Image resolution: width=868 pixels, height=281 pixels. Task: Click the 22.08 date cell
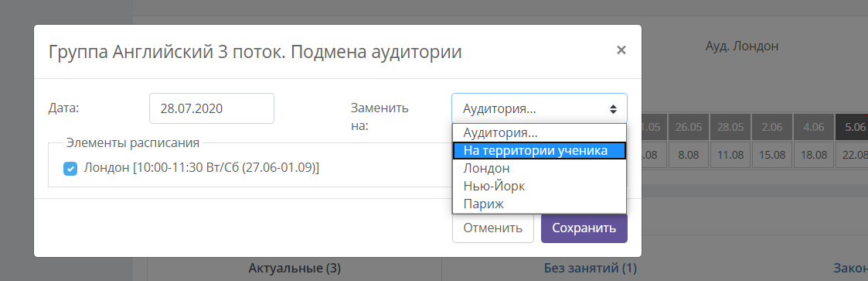(852, 155)
